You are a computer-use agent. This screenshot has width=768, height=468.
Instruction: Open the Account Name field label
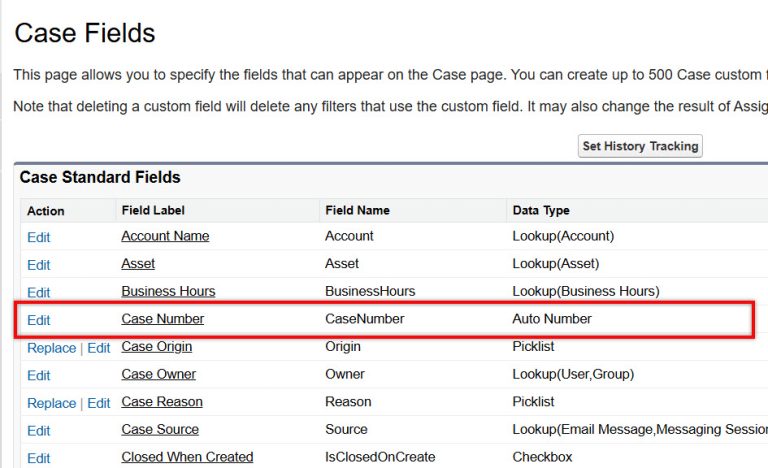(x=165, y=236)
